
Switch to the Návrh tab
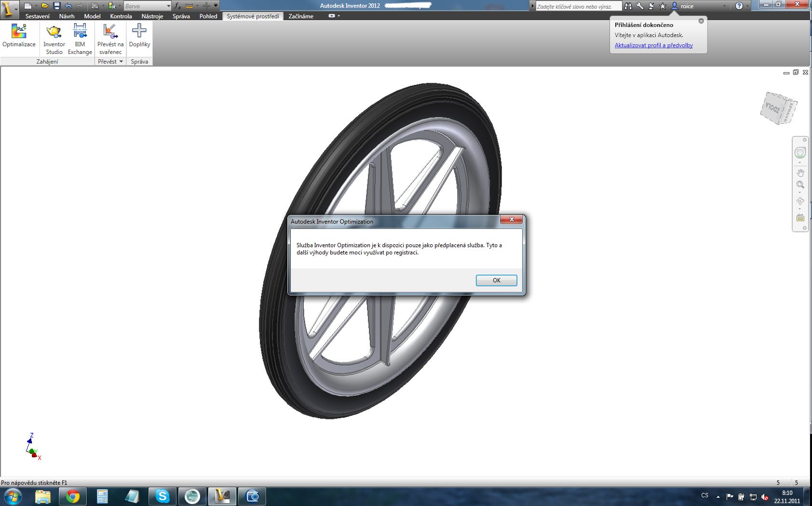click(x=67, y=16)
